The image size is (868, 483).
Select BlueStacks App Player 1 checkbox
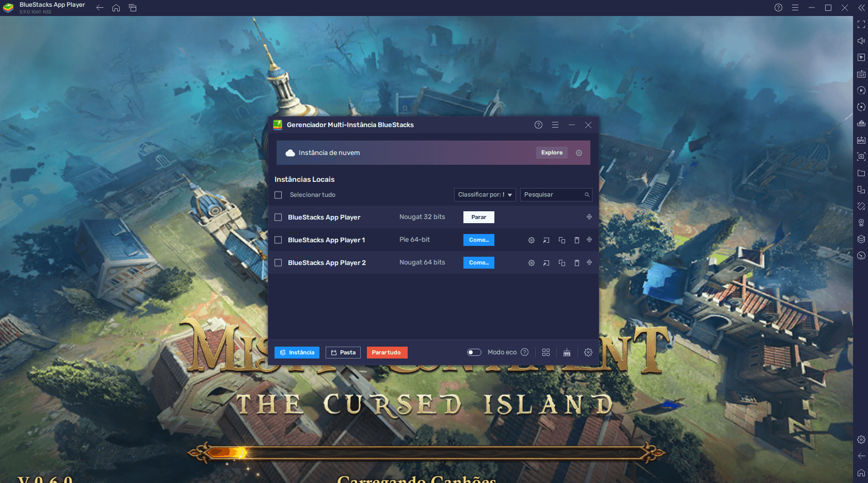[x=278, y=240]
